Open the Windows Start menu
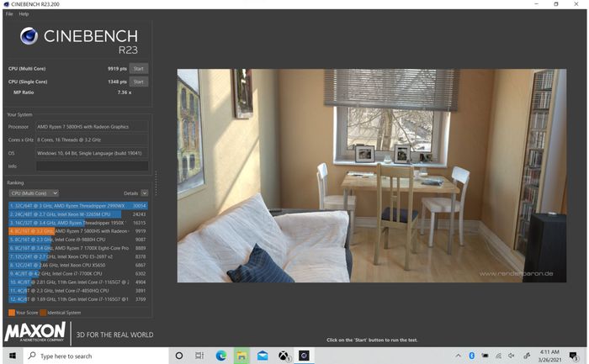 click(x=13, y=356)
